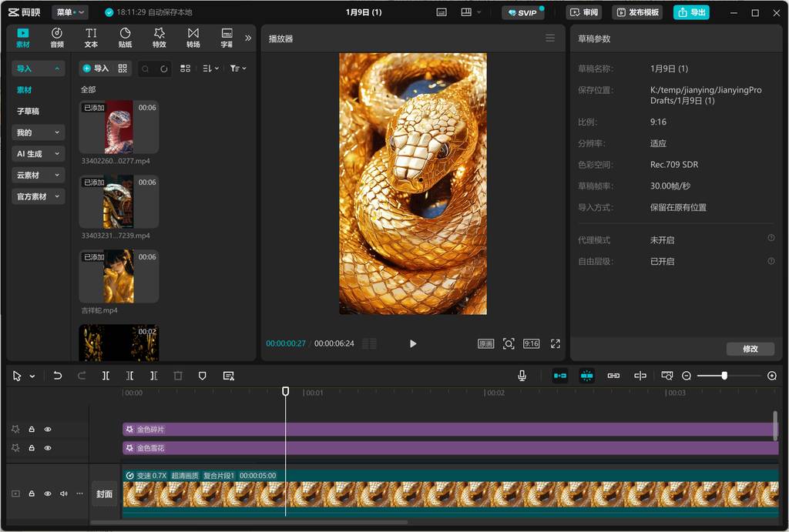
Task: Click the split clip tool in timeline toolbar
Action: pyautogui.click(x=106, y=376)
